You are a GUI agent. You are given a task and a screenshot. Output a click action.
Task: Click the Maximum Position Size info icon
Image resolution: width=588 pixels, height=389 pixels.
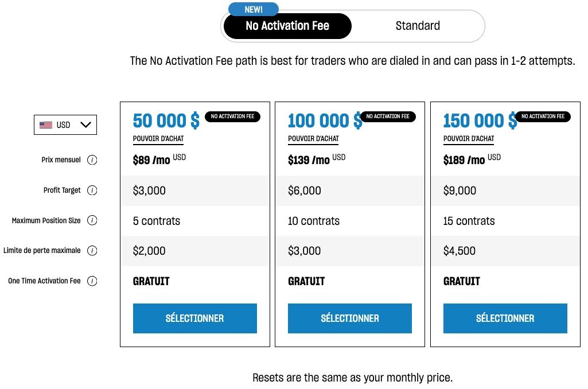point(92,220)
